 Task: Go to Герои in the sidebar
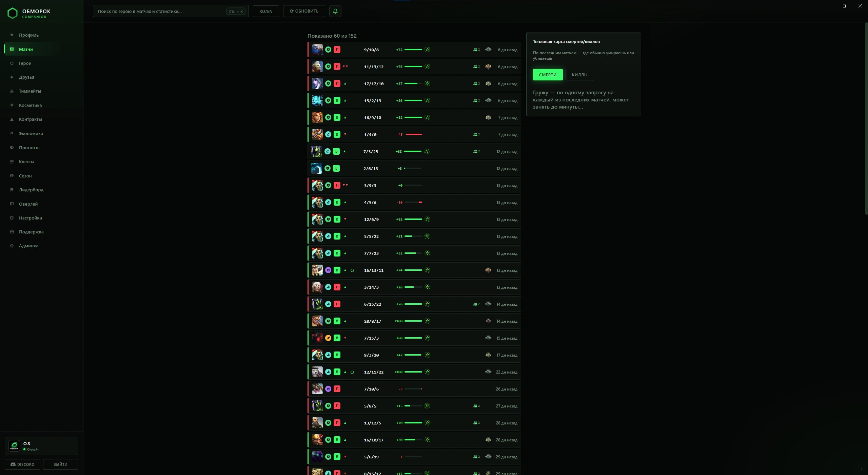[25, 63]
